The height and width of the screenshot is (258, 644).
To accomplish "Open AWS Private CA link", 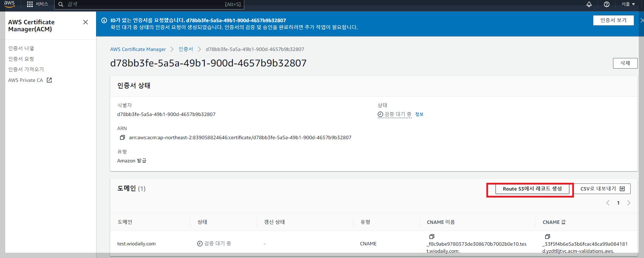I will coord(26,80).
